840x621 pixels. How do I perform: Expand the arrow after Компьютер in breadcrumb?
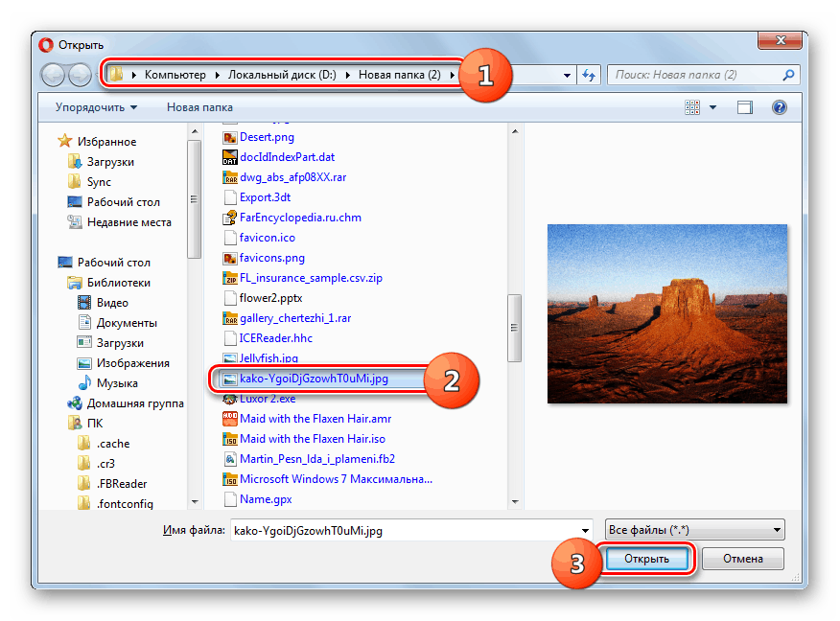(217, 75)
